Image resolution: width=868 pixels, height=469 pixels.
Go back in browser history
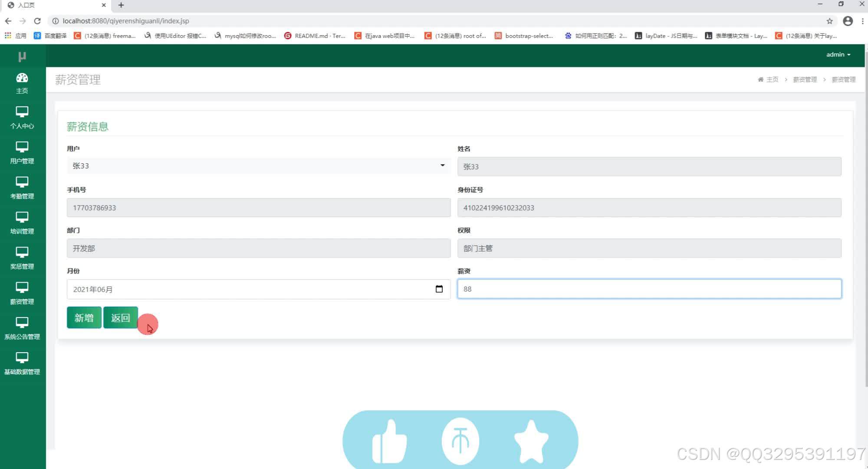coord(8,21)
